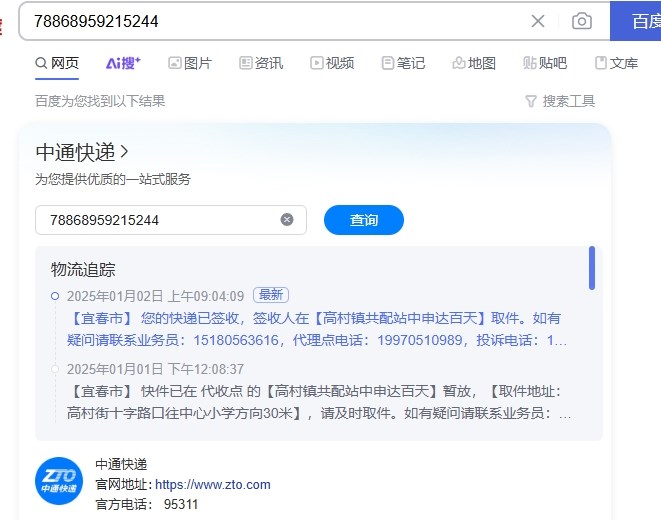The height and width of the screenshot is (520, 661).
Task: Click the 百度为您找到以下结果 text
Action: 100,101
